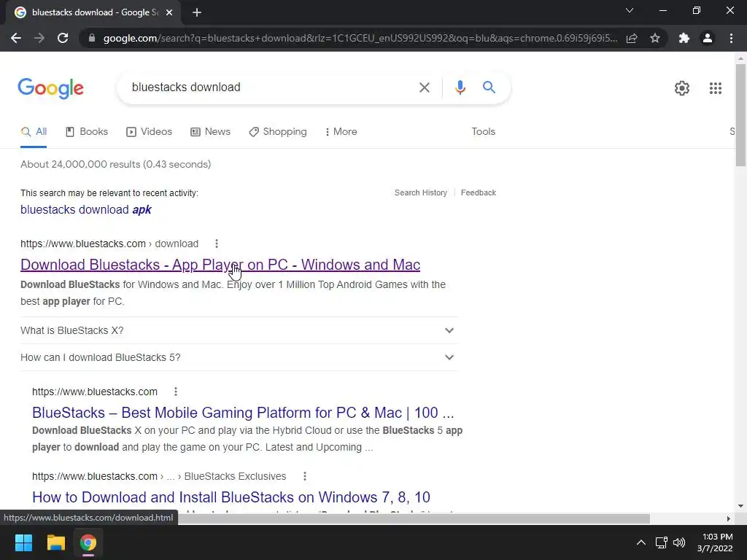
Task: Start voice search with the microphone icon
Action: click(460, 87)
